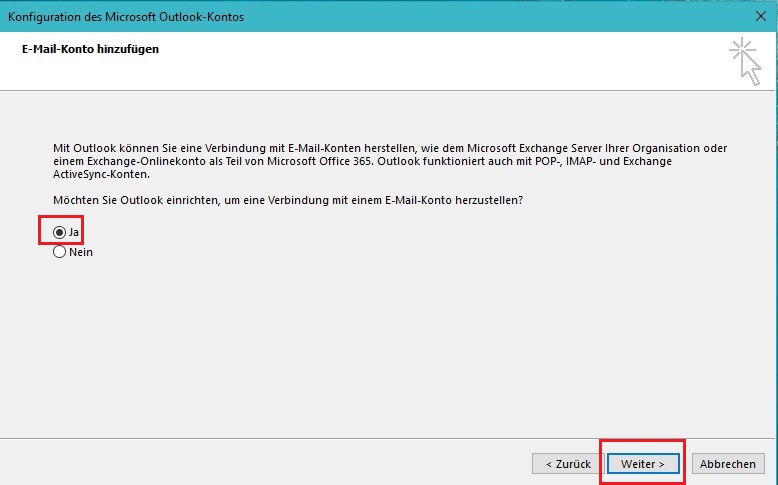Screen dimensions: 778x485
Task: Click the separator line above the bottom buttons
Action: (390, 437)
